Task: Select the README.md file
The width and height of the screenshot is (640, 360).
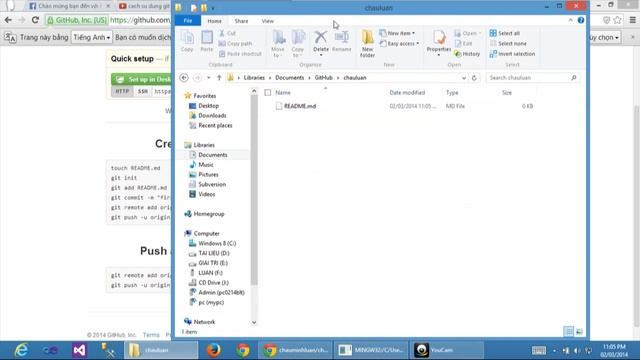Action: coord(300,106)
